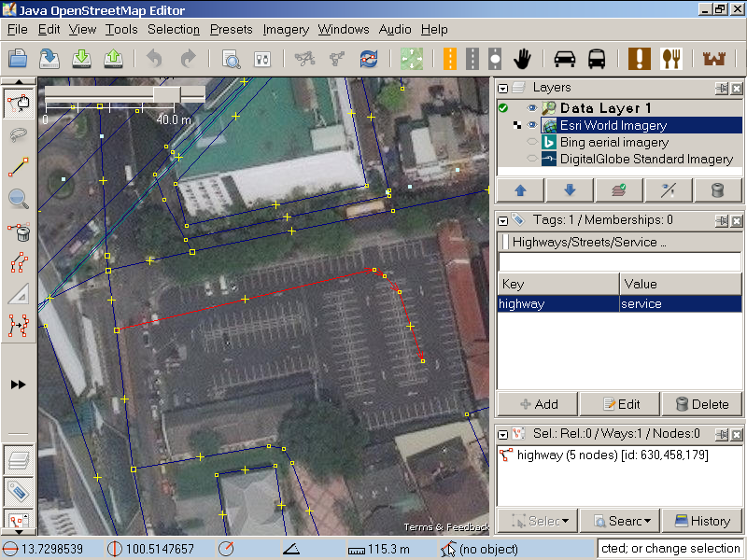Image resolution: width=747 pixels, height=560 pixels.
Task: Select the Lasso selection tool
Action: pyautogui.click(x=18, y=134)
